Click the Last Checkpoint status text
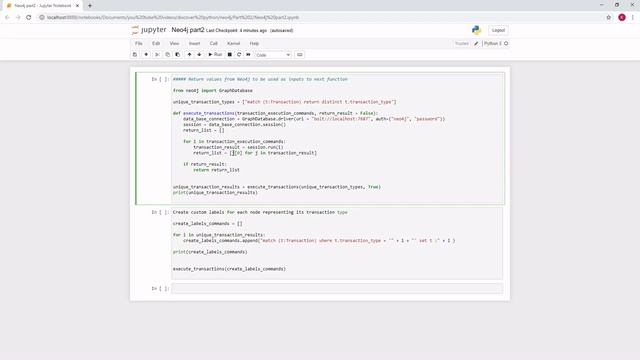 [236, 31]
